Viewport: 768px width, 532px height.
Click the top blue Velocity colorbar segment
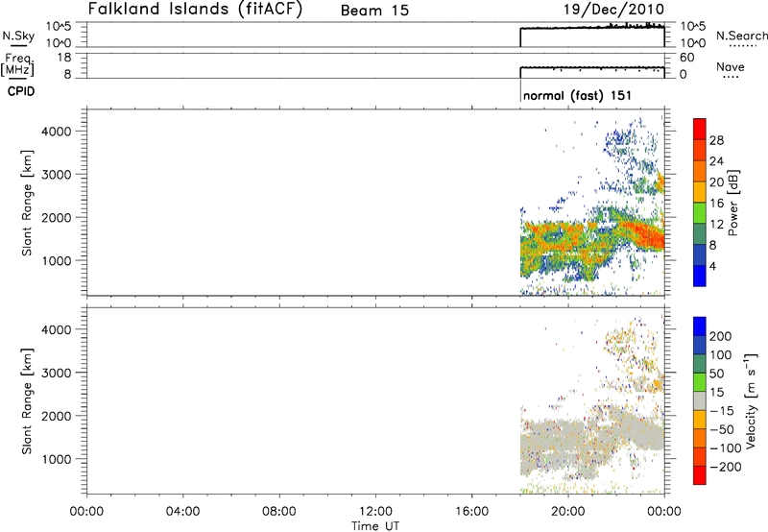[x=700, y=326]
